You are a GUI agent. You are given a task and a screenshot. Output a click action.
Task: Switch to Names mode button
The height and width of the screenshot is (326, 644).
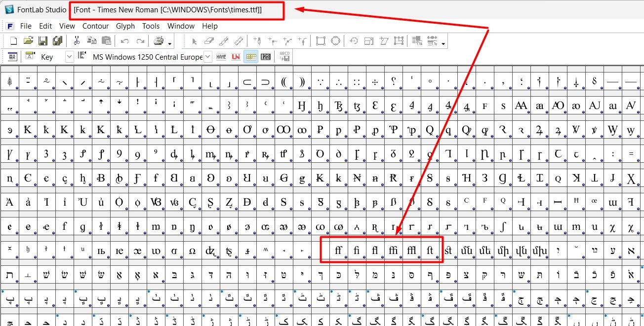tap(221, 57)
